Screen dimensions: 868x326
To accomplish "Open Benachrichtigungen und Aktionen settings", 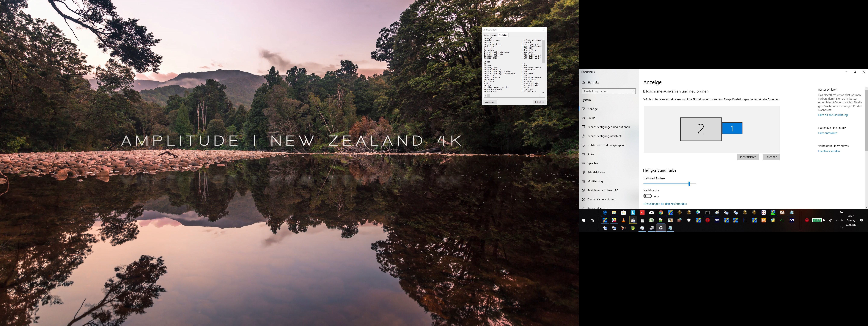I will (x=609, y=127).
